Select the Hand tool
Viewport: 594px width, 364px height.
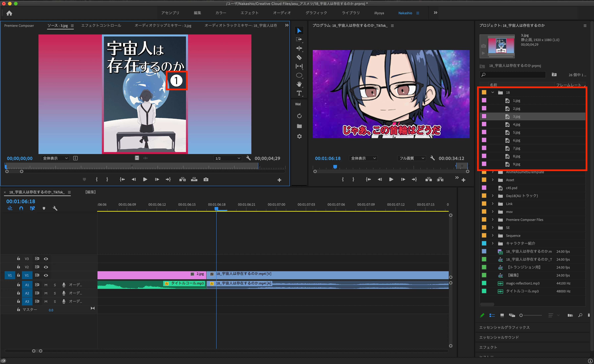tap(299, 84)
